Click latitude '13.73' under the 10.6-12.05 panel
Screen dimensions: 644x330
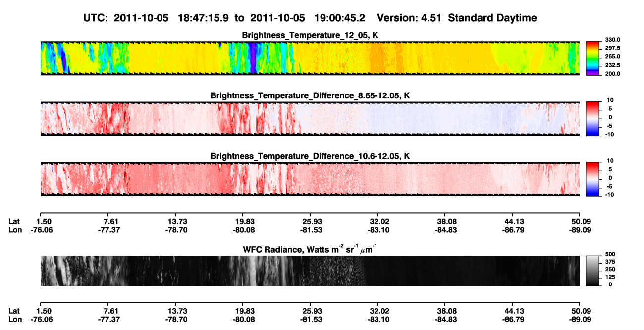175,221
